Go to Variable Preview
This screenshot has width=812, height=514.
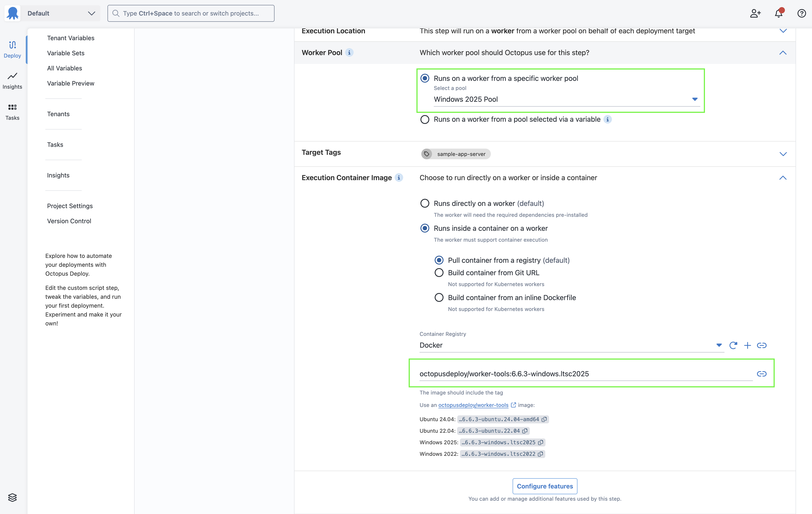(71, 84)
